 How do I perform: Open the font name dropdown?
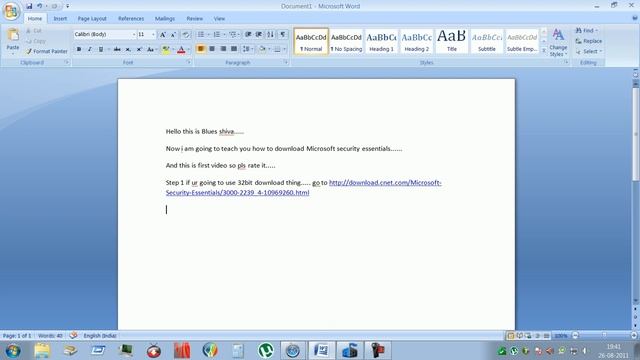[133, 35]
